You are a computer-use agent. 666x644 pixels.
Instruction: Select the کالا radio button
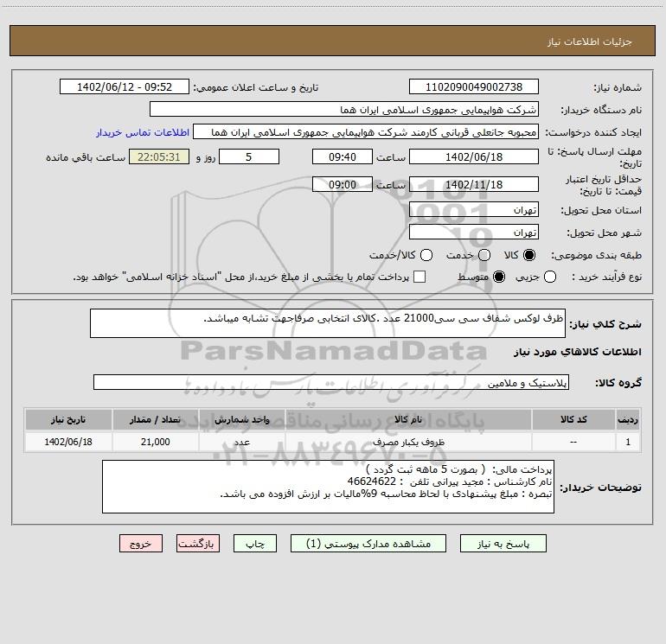pos(529,255)
